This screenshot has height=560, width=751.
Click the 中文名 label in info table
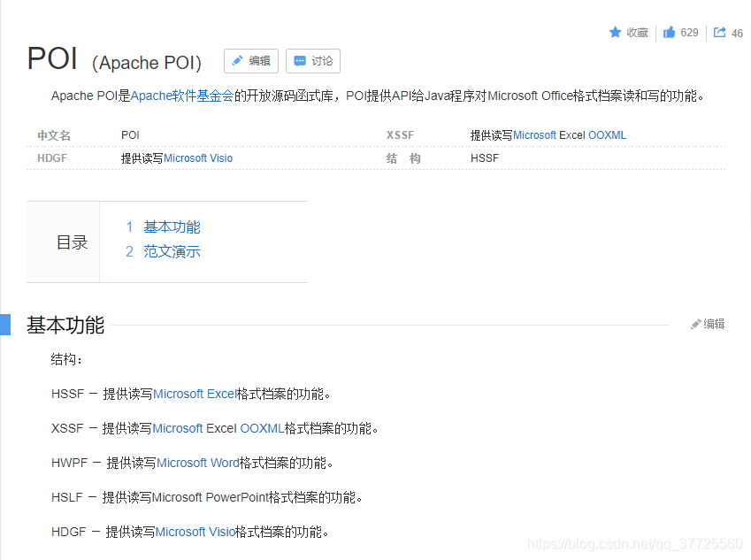[x=54, y=135]
